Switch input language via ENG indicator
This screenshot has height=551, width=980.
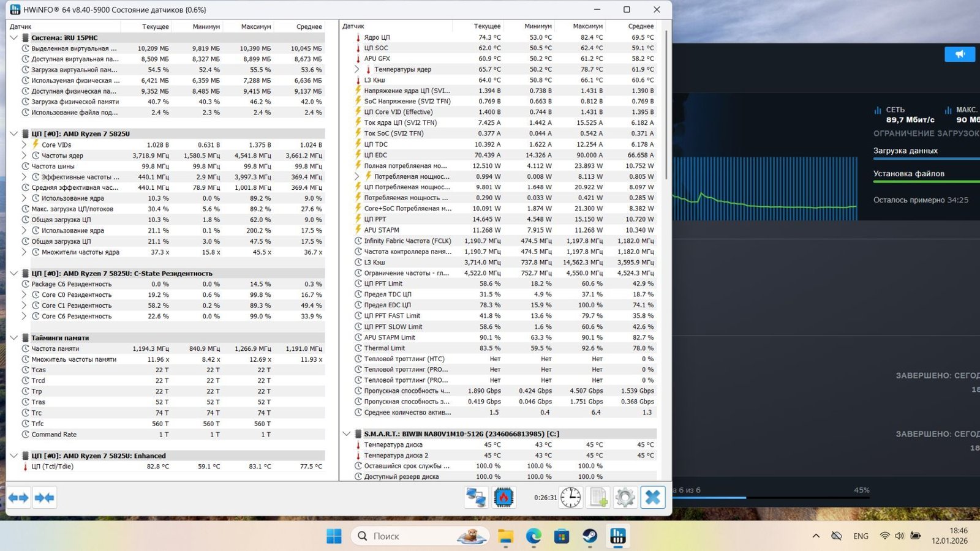861,536
